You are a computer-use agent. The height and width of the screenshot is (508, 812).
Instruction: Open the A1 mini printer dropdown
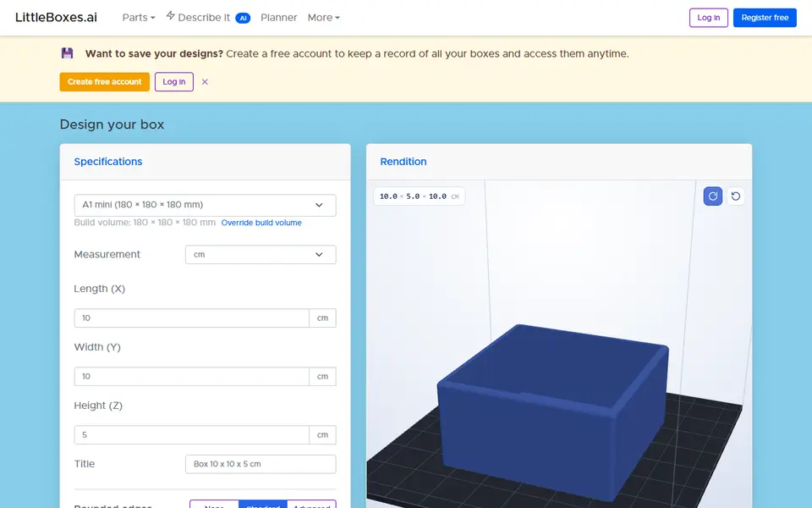pyautogui.click(x=205, y=205)
